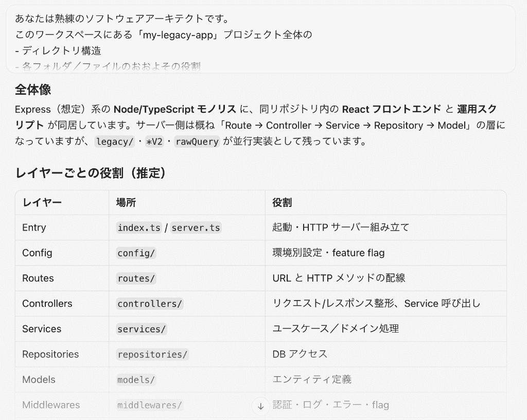The height and width of the screenshot is (420, 527).
Task: Click the routes/ code label
Action: [x=136, y=278]
